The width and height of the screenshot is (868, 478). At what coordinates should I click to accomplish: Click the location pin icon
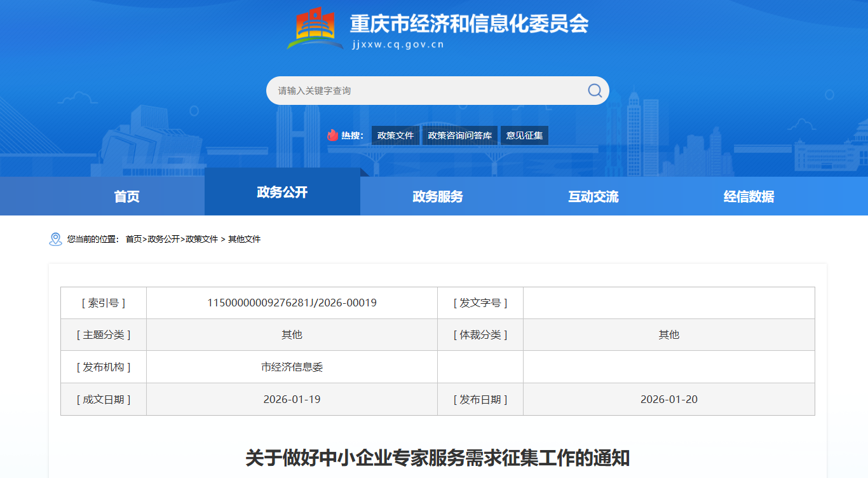point(56,239)
